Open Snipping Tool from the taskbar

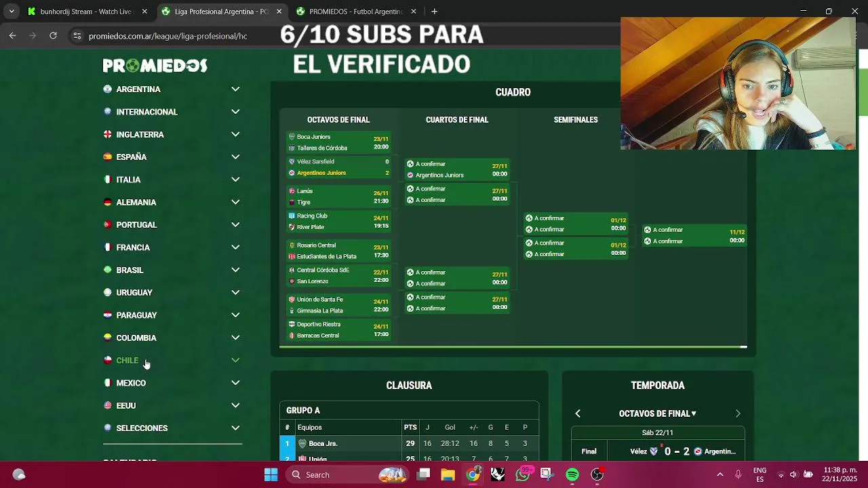click(547, 474)
